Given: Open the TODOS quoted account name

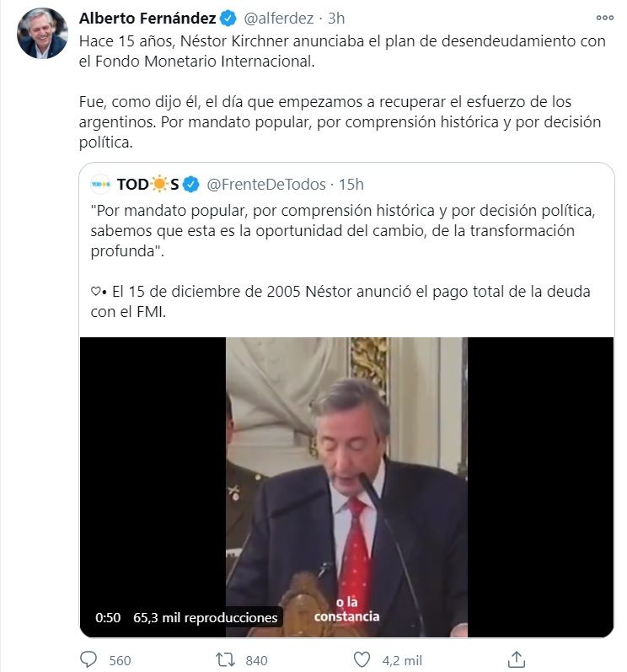Looking at the screenshot, I should point(147,185).
